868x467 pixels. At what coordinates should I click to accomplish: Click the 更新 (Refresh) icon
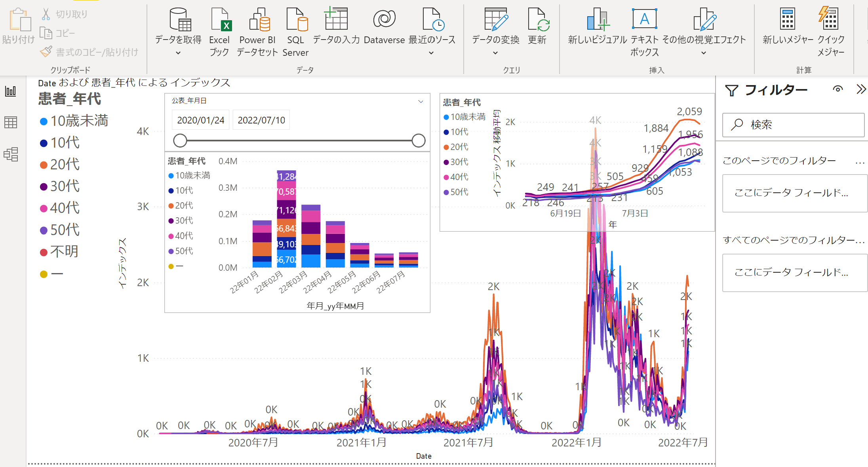point(538,20)
